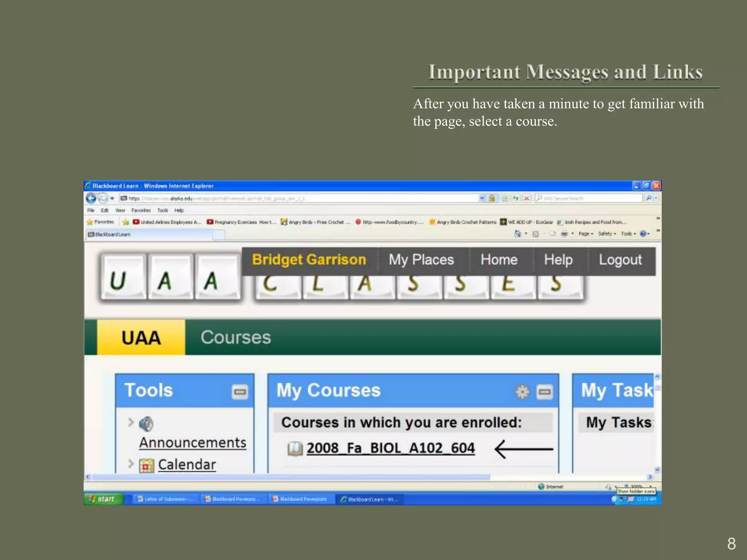The width and height of the screenshot is (747, 560).
Task: Open Pregnancy Exercises bookmark
Action: click(x=241, y=222)
